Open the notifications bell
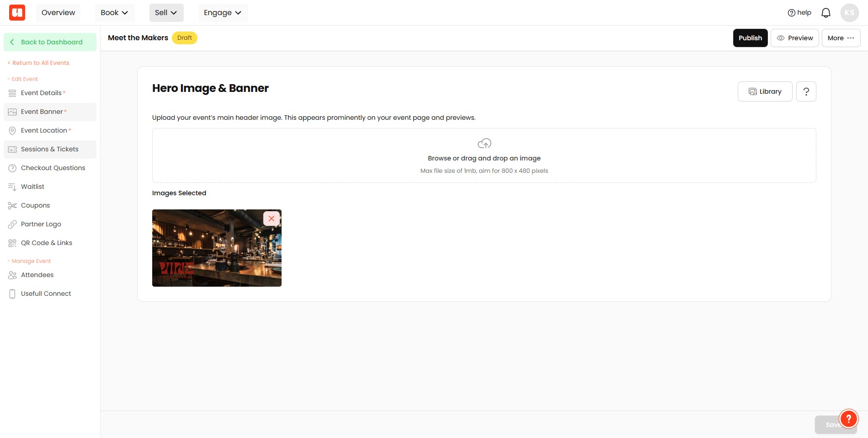Image resolution: width=868 pixels, height=438 pixels. pyautogui.click(x=825, y=13)
